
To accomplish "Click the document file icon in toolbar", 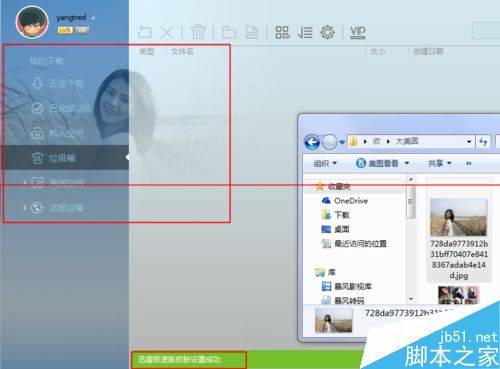I will click(x=252, y=32).
